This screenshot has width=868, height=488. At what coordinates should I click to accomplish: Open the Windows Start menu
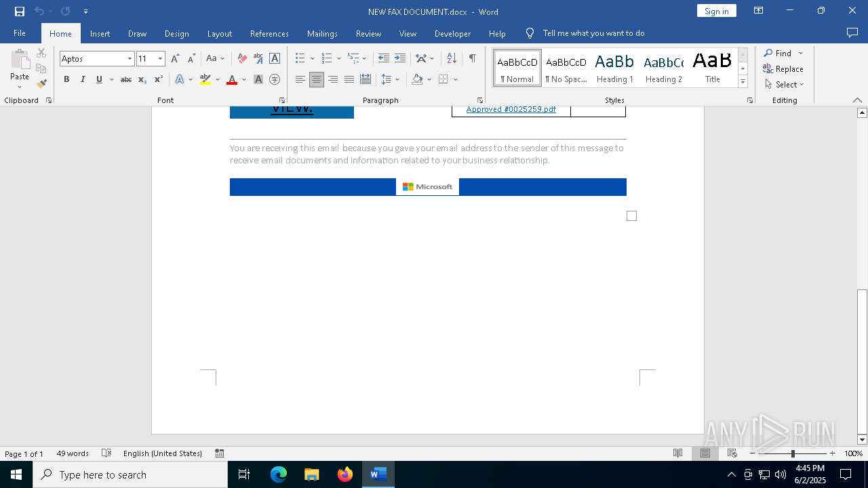(16, 474)
